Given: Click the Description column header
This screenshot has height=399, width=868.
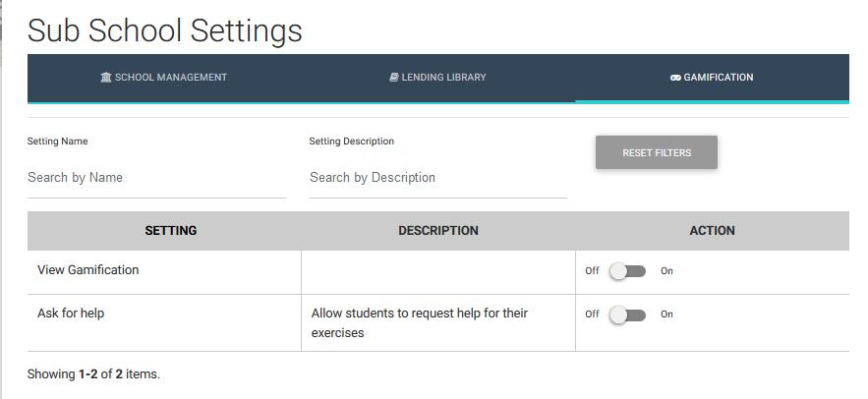Looking at the screenshot, I should click(x=438, y=231).
